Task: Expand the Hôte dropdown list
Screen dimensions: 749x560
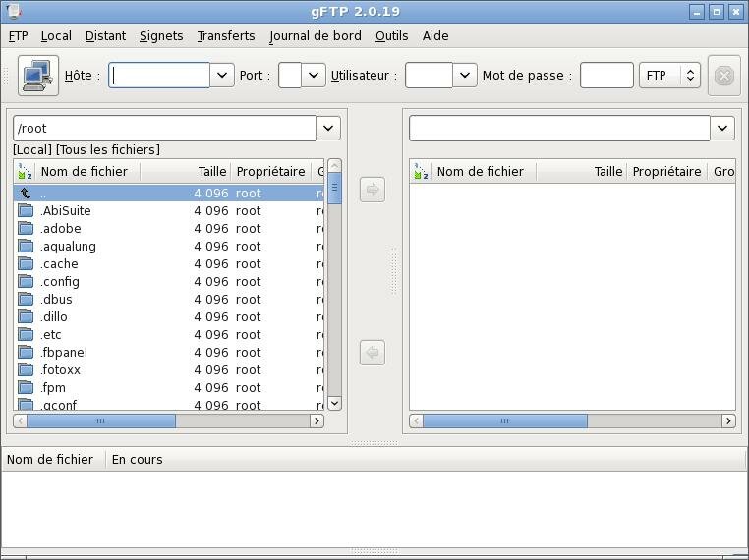Action: click(222, 76)
